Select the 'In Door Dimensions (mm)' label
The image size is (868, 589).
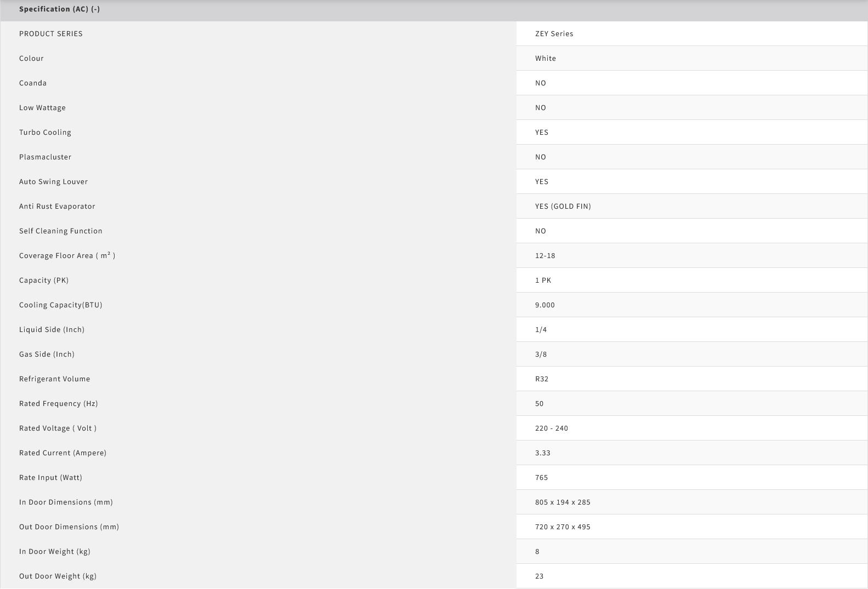[66, 502]
